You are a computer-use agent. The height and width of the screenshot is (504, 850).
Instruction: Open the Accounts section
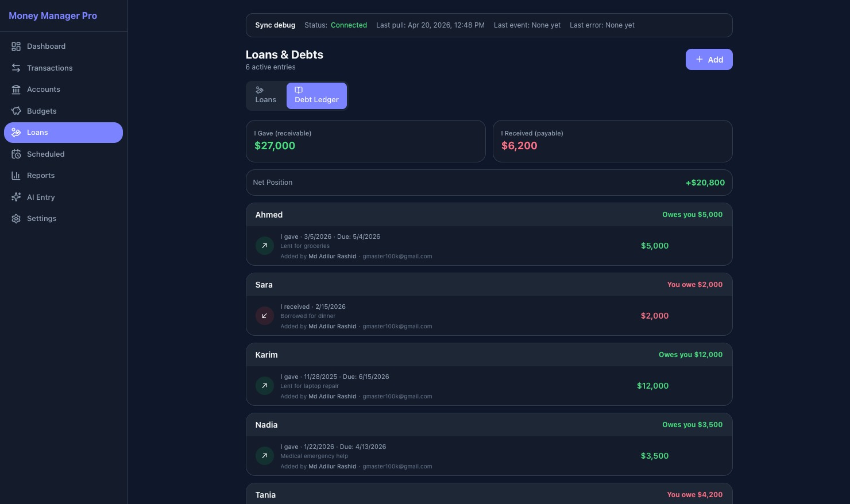[x=43, y=90]
